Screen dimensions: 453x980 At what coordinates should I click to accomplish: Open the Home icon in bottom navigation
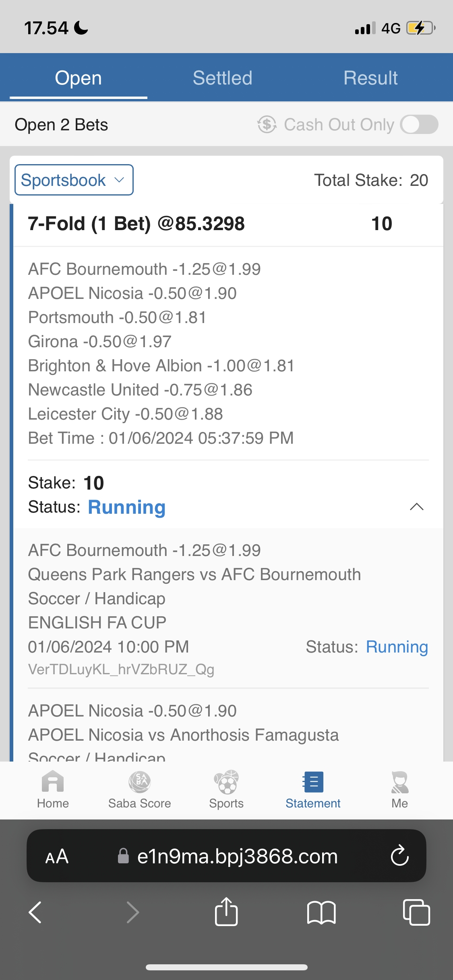click(53, 782)
